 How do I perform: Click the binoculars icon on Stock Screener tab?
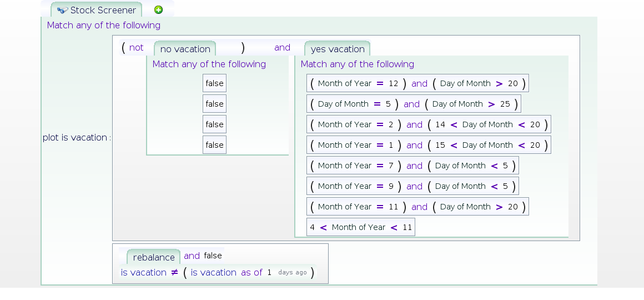click(x=62, y=10)
